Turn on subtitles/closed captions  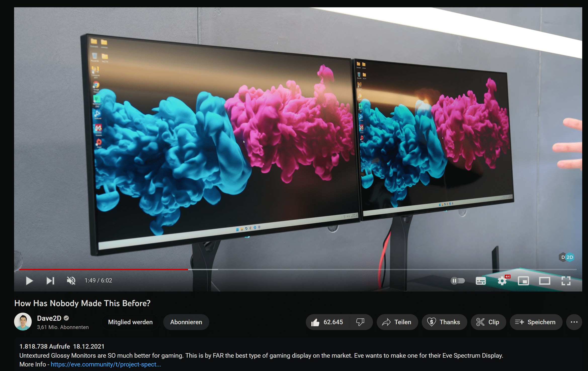click(481, 281)
